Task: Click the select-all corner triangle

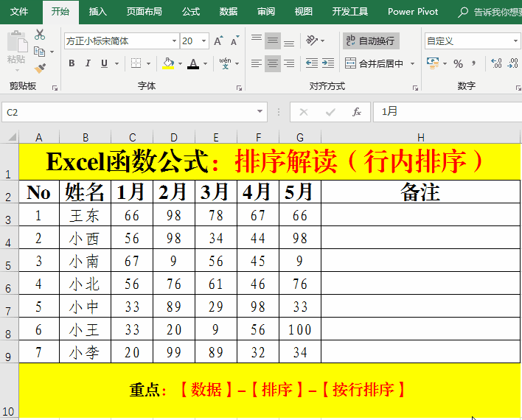Action: (12, 137)
